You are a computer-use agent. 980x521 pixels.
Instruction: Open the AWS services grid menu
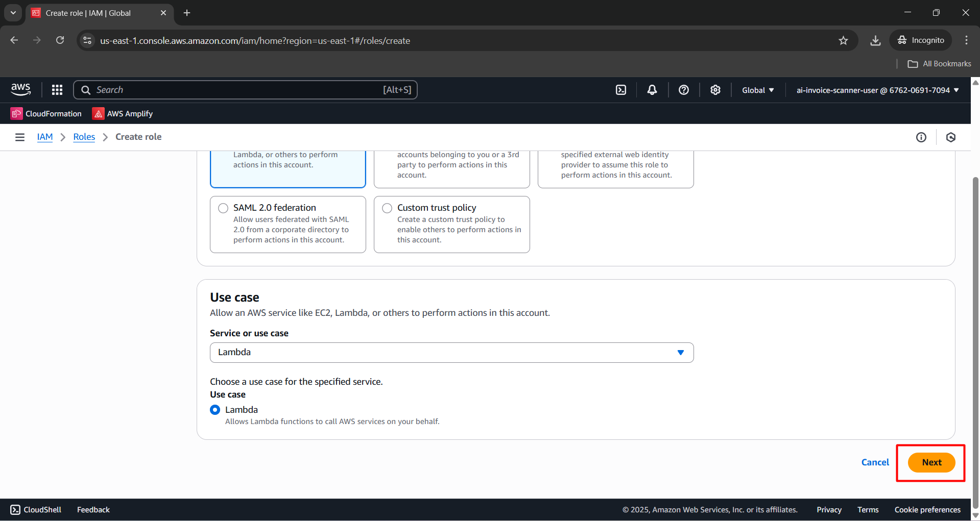coord(57,90)
